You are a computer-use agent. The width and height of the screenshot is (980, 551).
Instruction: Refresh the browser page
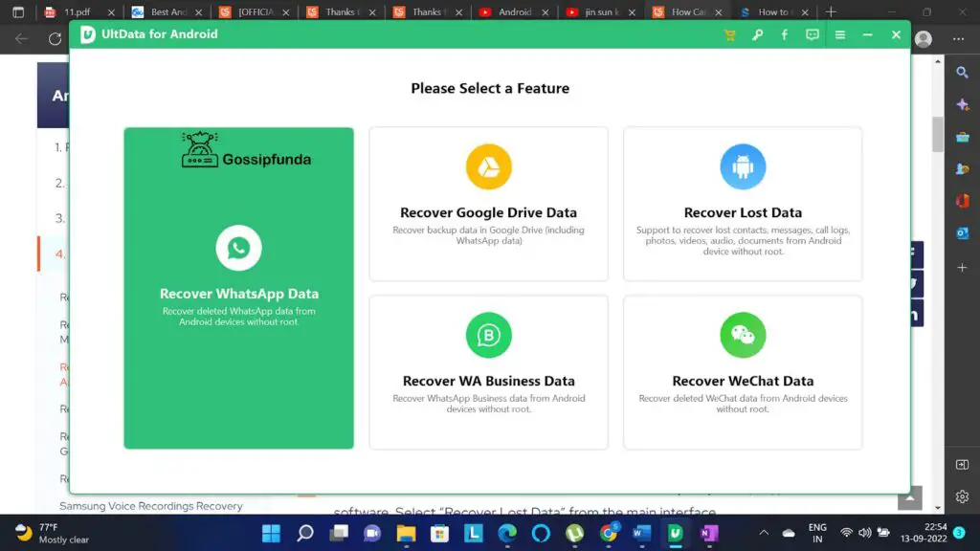[x=55, y=38]
